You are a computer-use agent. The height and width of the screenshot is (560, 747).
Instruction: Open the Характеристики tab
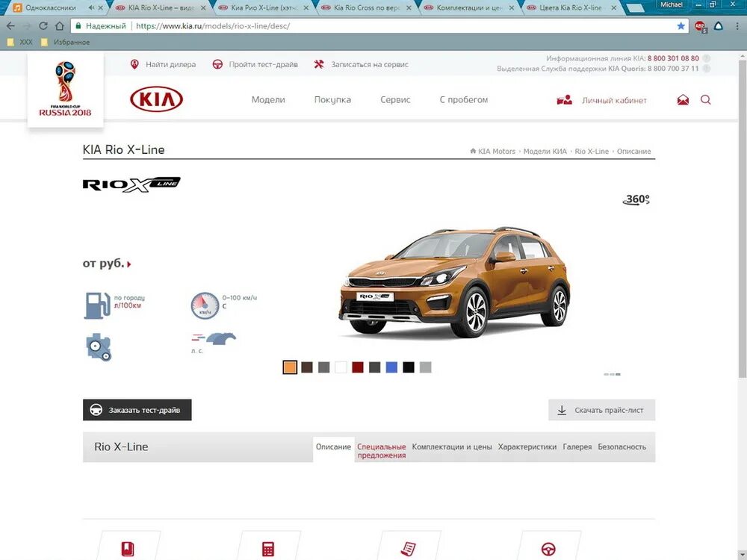tap(527, 447)
